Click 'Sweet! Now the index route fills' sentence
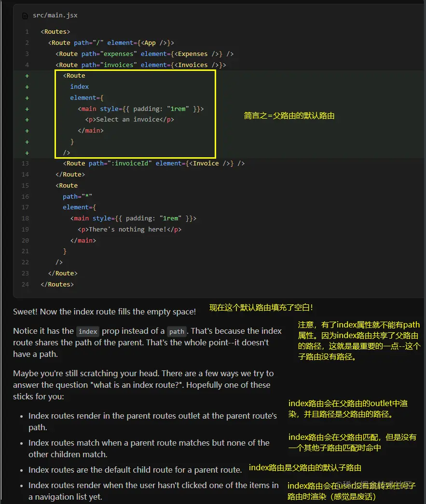 click(105, 312)
